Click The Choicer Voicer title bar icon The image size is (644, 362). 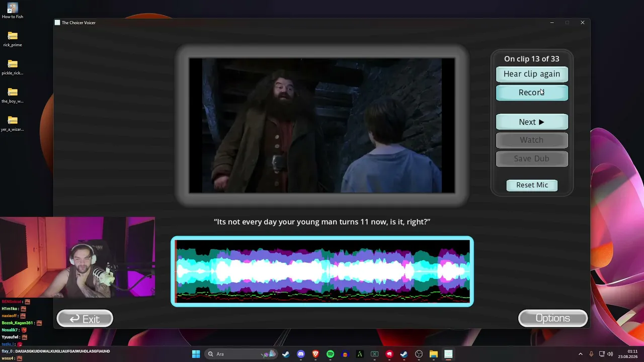pos(57,23)
